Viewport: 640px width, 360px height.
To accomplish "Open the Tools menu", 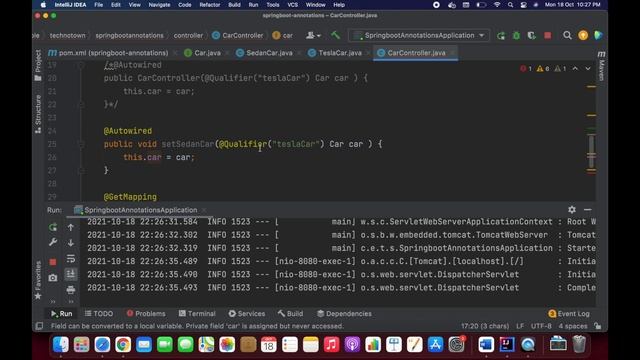I will pyautogui.click(x=273, y=5).
